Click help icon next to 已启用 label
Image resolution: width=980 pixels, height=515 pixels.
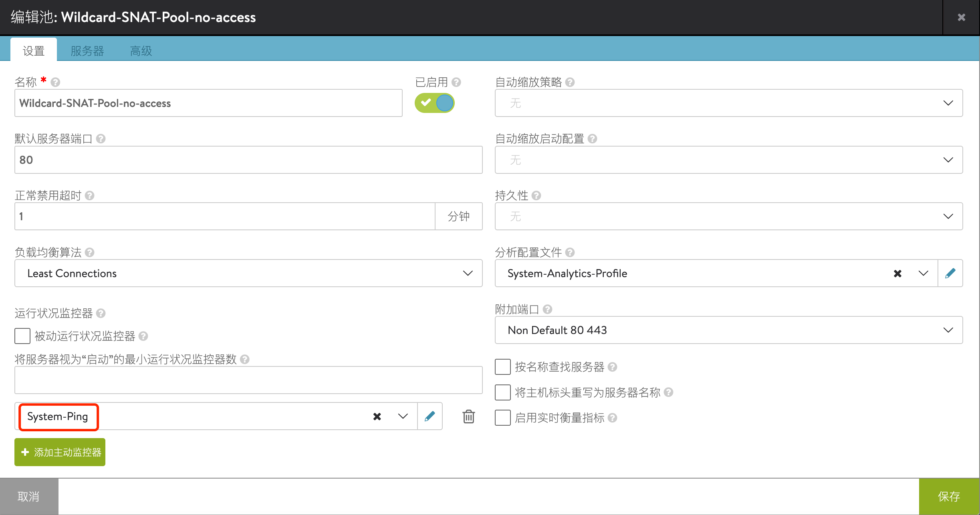456,82
